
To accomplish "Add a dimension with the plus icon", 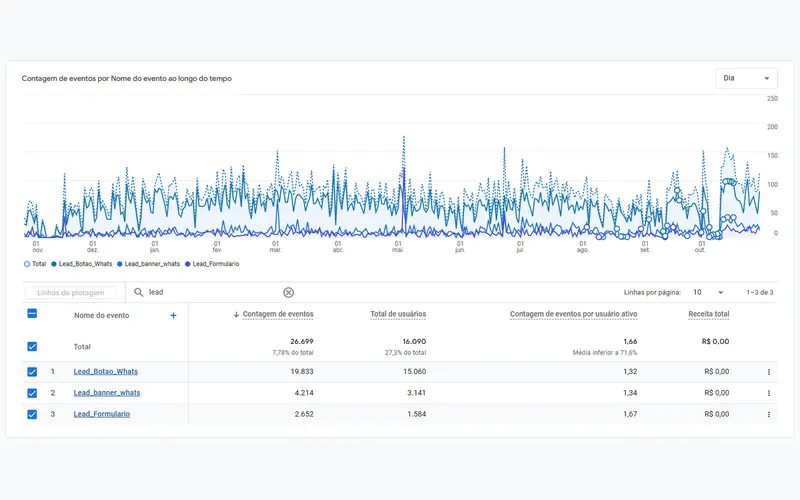I will (173, 315).
